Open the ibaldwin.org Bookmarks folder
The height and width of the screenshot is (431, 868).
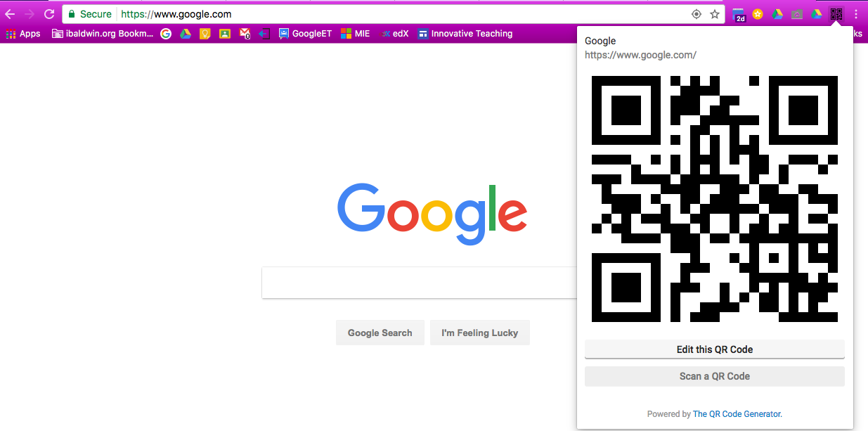(103, 34)
